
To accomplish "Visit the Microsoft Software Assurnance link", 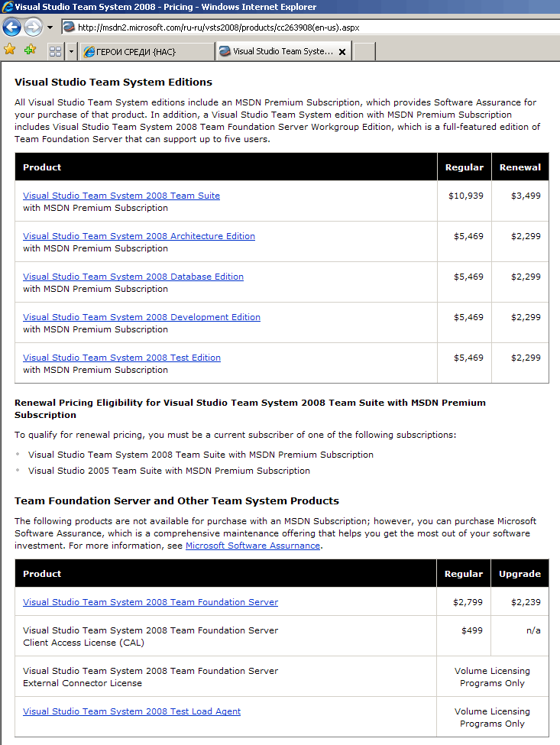I will pos(253,546).
